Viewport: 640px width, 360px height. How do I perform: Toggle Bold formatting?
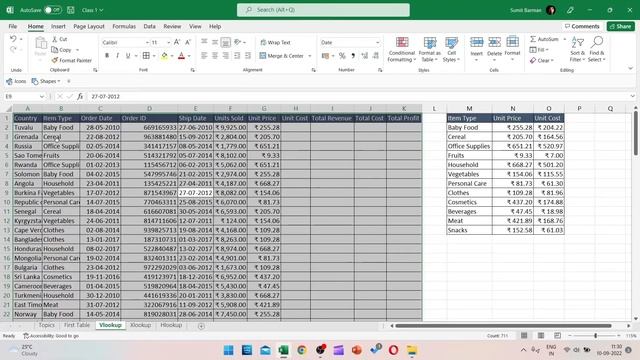click(107, 56)
